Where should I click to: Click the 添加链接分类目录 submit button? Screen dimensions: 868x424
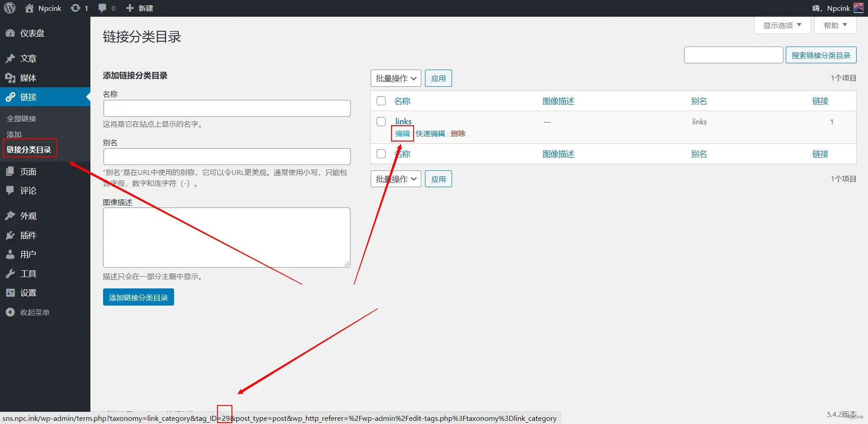tap(138, 297)
